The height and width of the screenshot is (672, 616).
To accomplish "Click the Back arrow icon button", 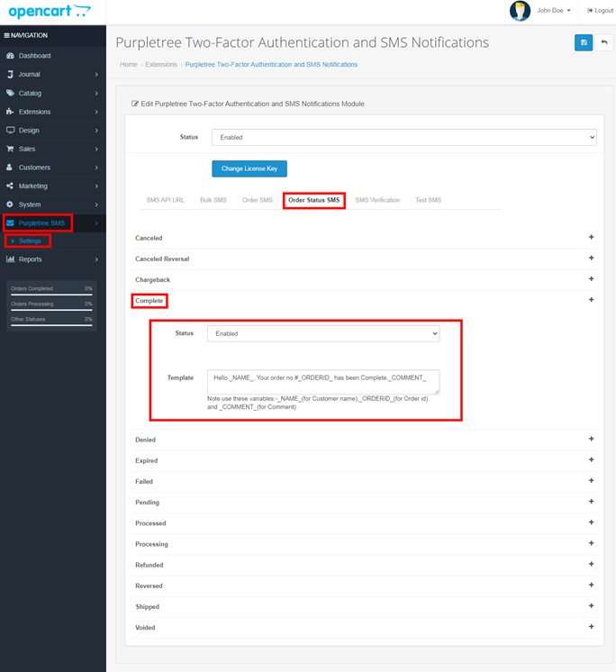I will point(604,42).
